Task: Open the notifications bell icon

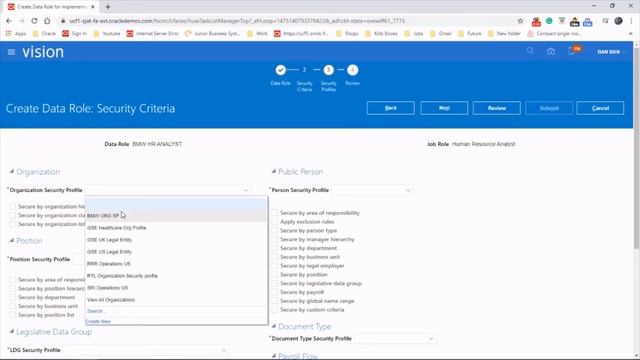Action: pyautogui.click(x=573, y=51)
